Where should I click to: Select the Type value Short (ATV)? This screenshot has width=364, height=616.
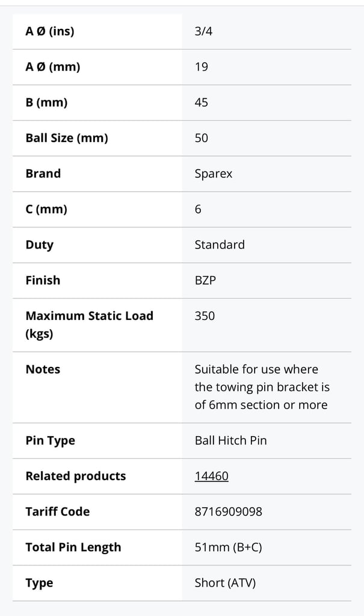click(x=225, y=582)
